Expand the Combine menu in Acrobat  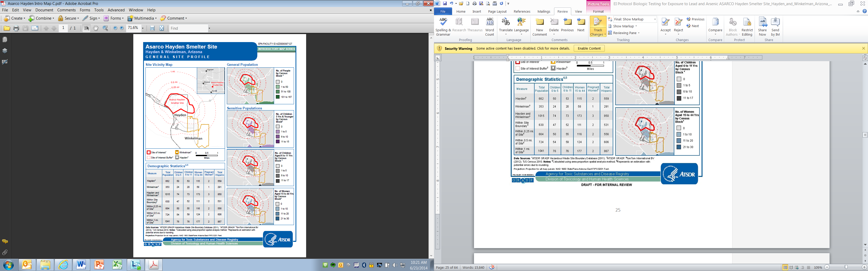tap(41, 18)
